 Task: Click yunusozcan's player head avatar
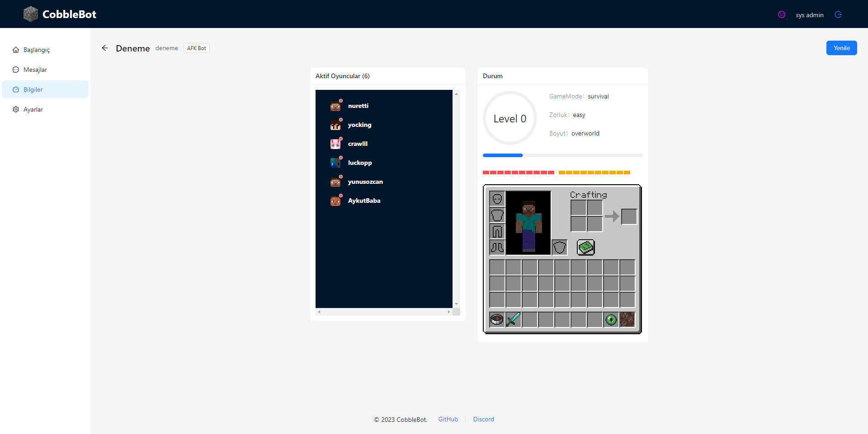tap(335, 182)
